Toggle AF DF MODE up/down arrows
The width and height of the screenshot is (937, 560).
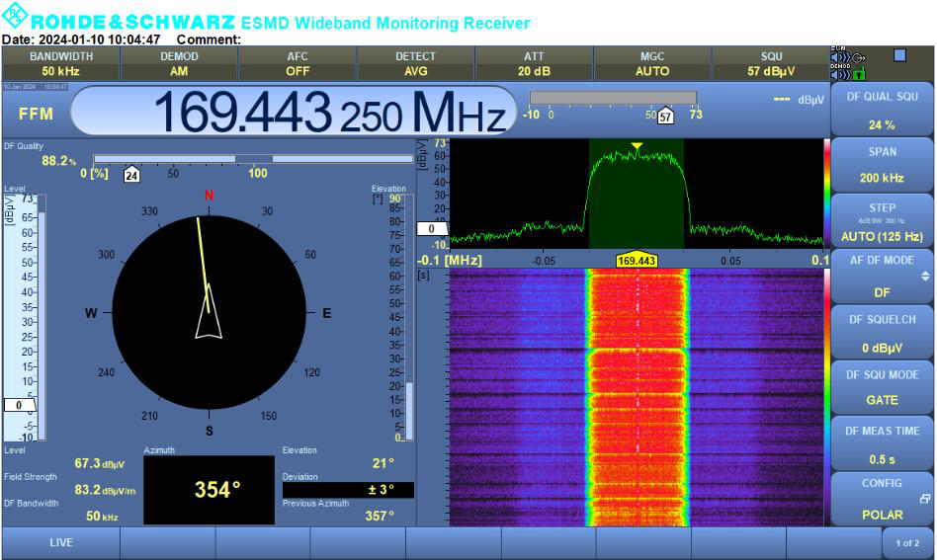(x=925, y=277)
